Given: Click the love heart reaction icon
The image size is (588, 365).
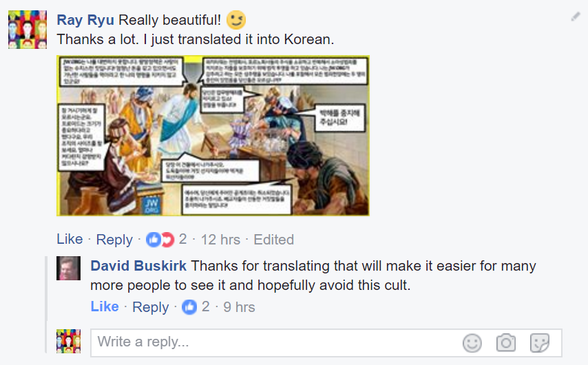Looking at the screenshot, I should tap(169, 240).
